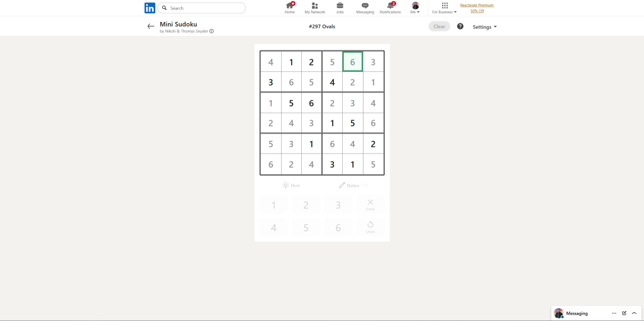Click the Messaging label in bottom panel

point(577,313)
